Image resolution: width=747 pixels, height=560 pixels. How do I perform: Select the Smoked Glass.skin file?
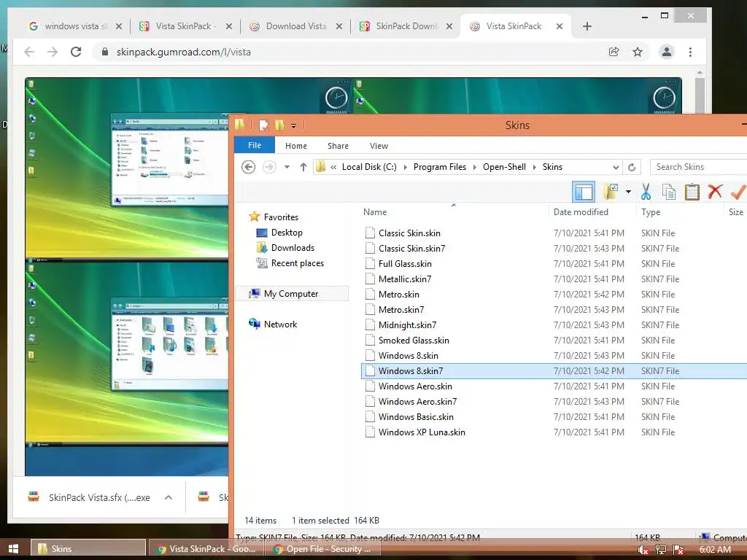[x=414, y=340]
